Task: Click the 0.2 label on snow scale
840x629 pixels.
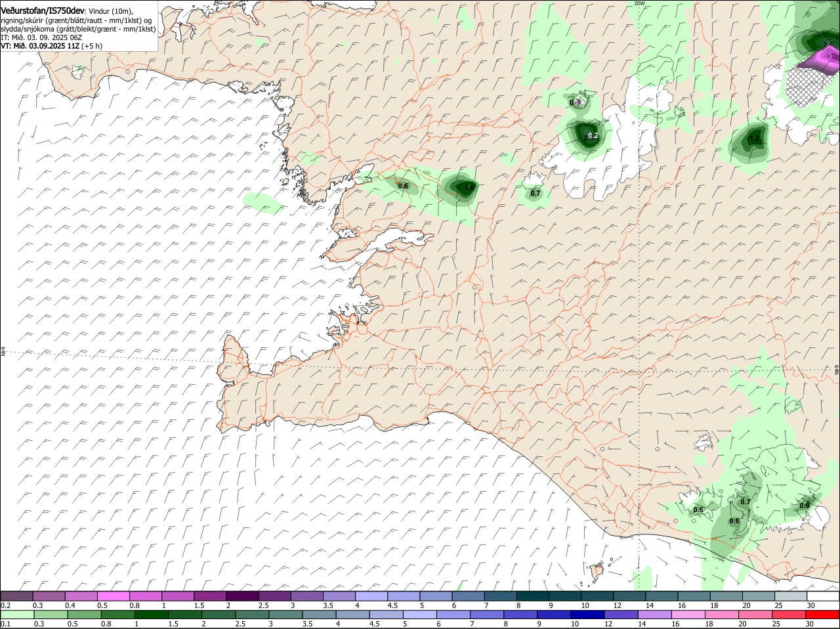Action: pyautogui.click(x=5, y=605)
